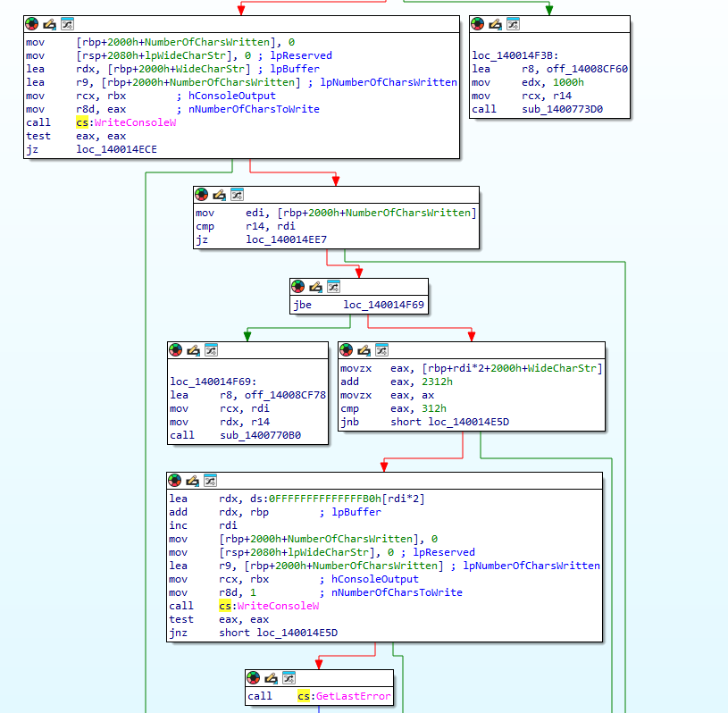Click the graph group icon on the loc_140014F69 block
The image size is (728, 713).
click(210, 349)
